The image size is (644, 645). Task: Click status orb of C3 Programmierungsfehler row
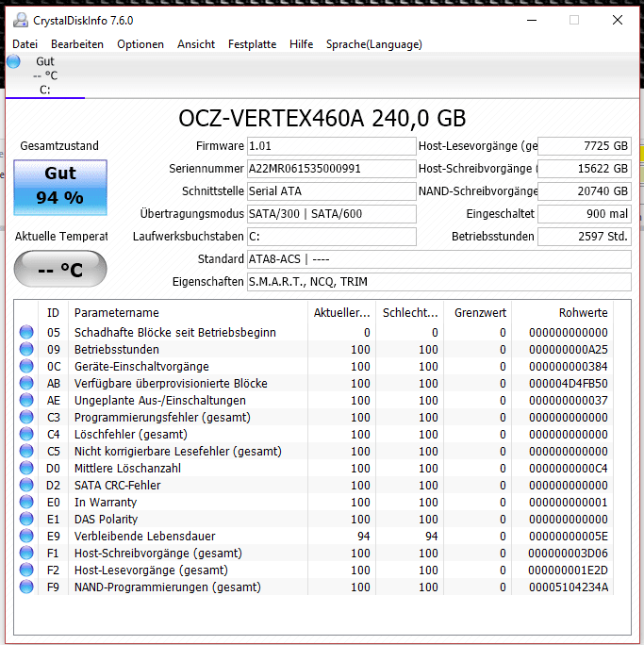[x=26, y=417]
